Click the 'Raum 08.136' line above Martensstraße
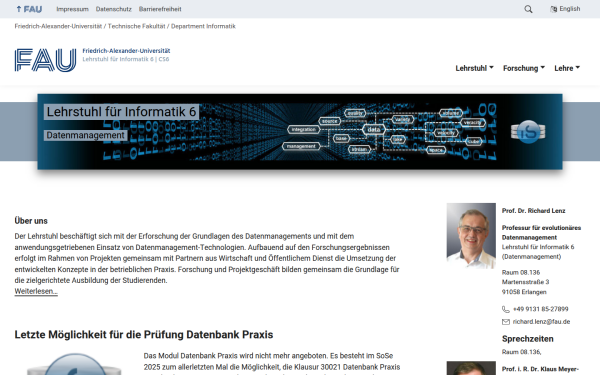The image size is (600, 375). coord(521,272)
